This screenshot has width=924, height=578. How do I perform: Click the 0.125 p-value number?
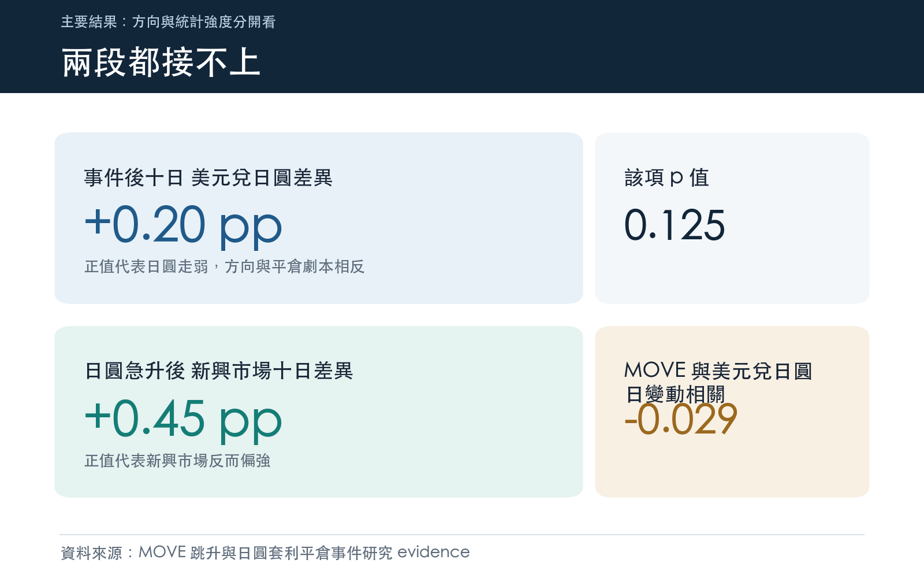pos(675,225)
